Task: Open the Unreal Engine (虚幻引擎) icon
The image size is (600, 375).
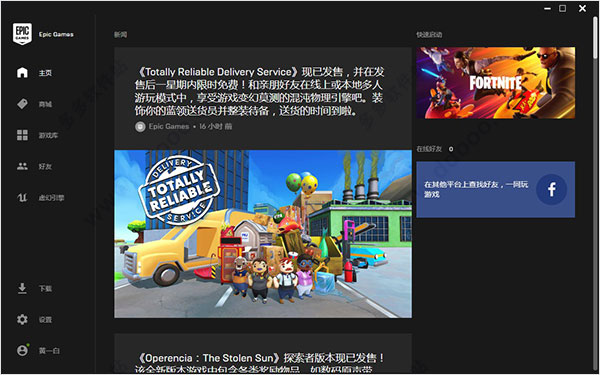Action: point(22,198)
